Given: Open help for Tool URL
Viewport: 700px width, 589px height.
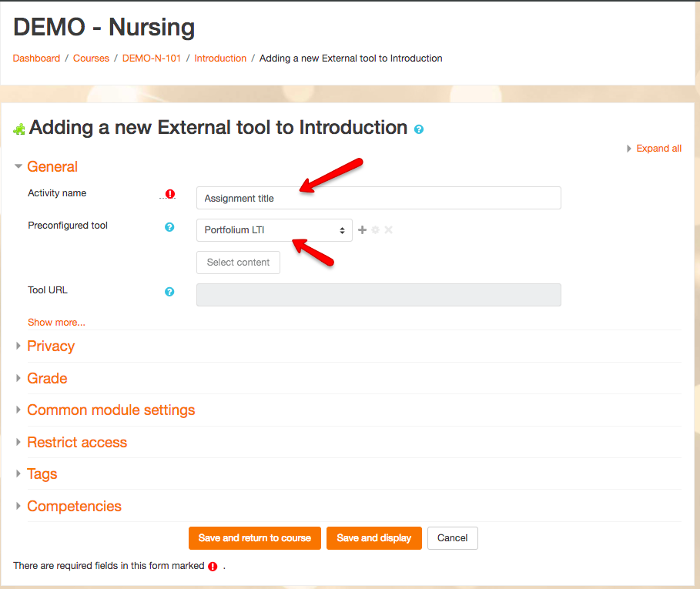Looking at the screenshot, I should coord(169,292).
